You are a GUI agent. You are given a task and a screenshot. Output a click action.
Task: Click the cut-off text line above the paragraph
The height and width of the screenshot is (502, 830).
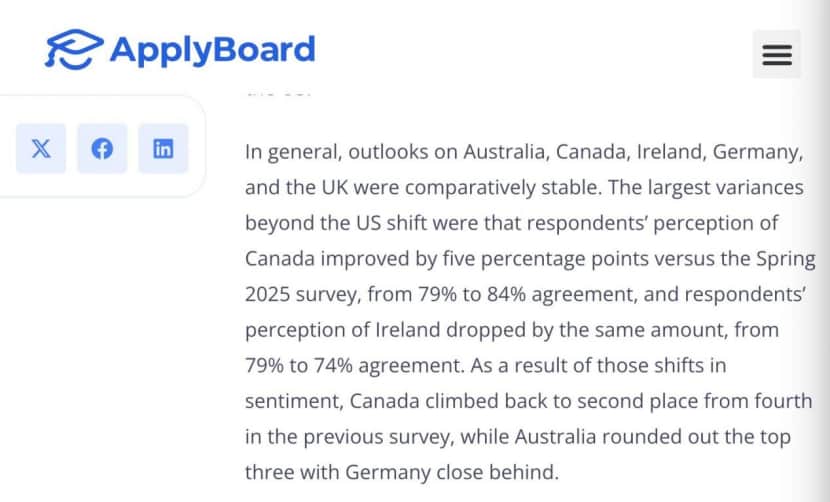pos(278,90)
